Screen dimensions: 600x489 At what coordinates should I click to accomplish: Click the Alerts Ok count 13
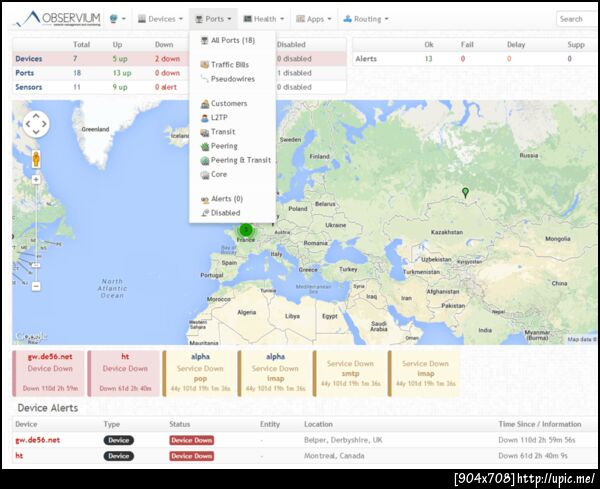coord(428,59)
